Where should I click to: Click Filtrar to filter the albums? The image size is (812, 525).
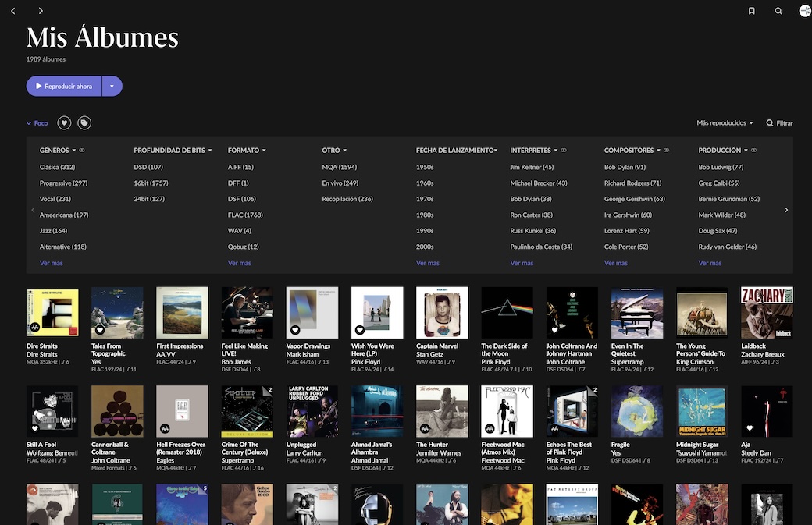tap(779, 123)
